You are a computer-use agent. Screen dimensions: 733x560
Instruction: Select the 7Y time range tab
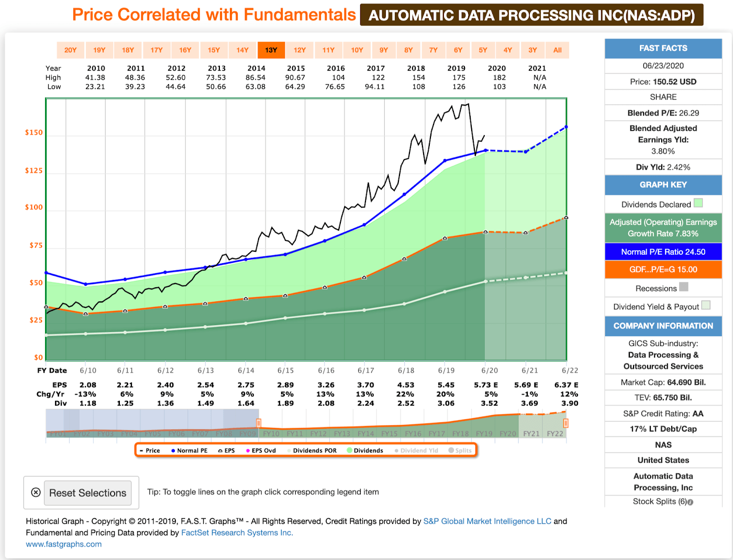coord(434,50)
